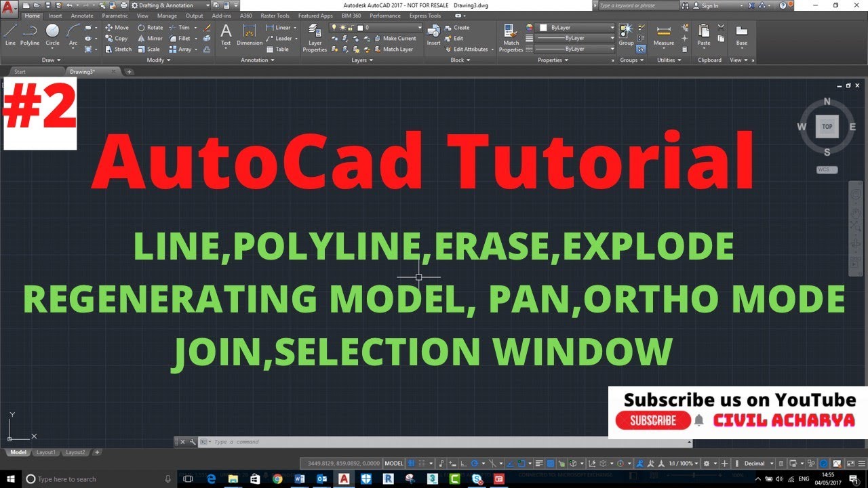Open the View ribbon tab
Image resolution: width=868 pixels, height=488 pixels.
[x=142, y=16]
